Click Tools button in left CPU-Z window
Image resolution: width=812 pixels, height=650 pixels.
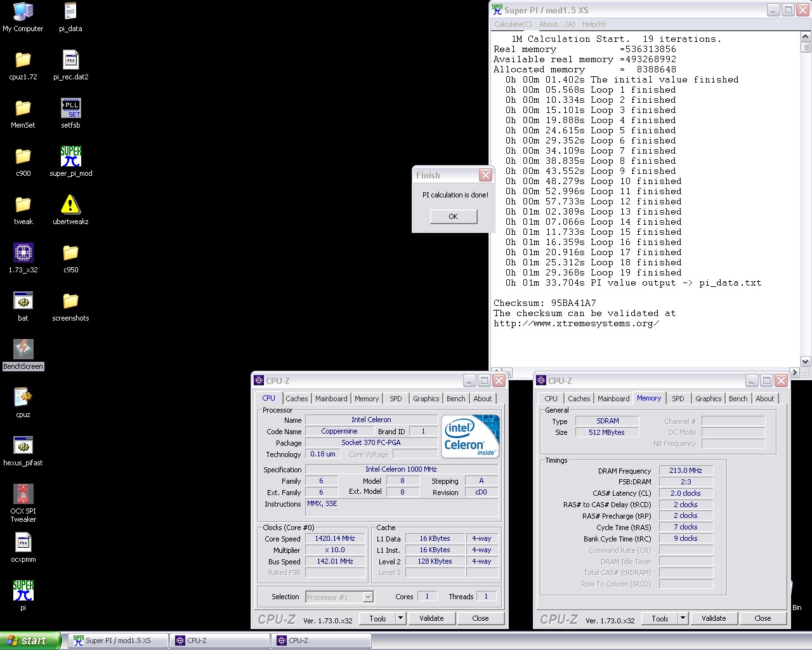point(378,618)
